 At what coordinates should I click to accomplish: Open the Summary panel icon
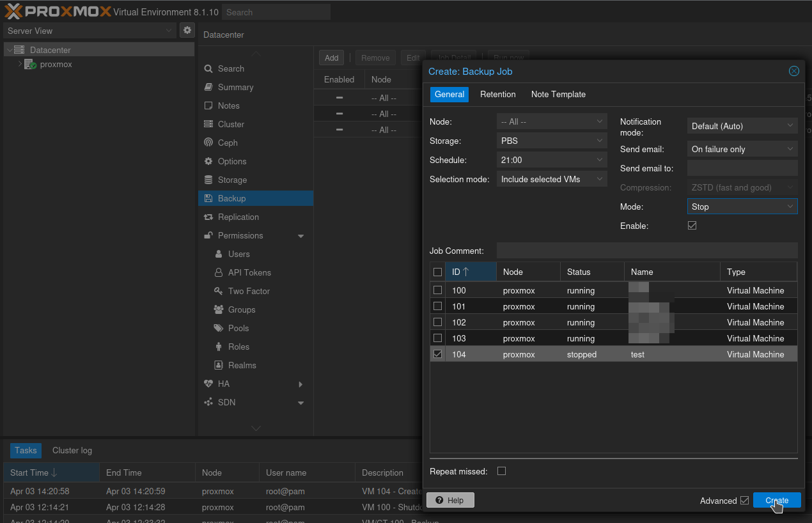pyautogui.click(x=208, y=87)
